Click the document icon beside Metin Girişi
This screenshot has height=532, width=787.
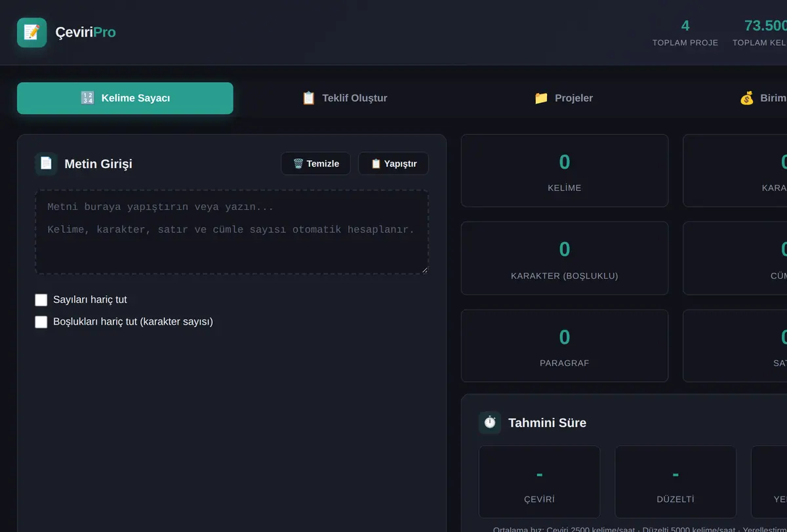click(x=46, y=163)
